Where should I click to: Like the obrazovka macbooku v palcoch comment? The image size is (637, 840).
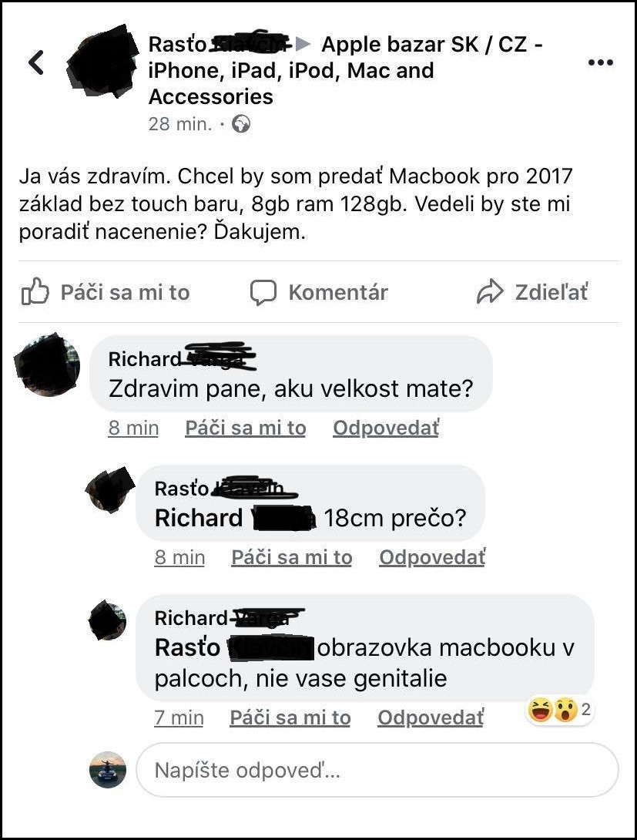290,718
